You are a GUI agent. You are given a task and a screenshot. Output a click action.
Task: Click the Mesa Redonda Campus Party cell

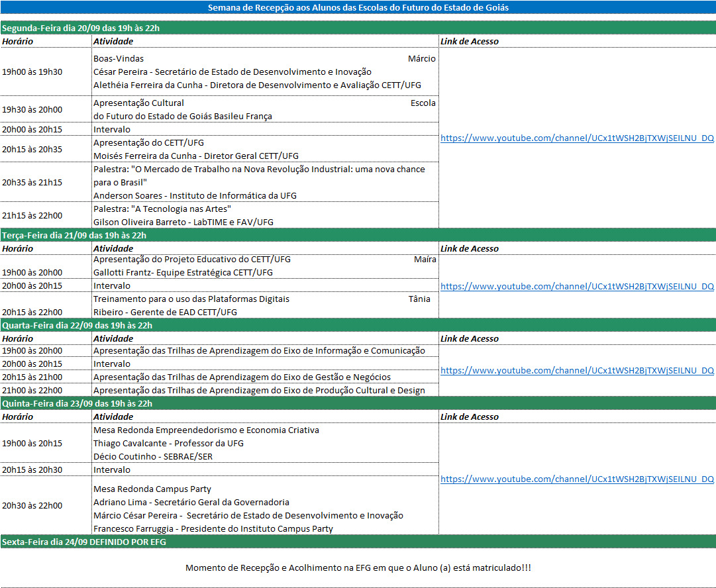pos(265,505)
